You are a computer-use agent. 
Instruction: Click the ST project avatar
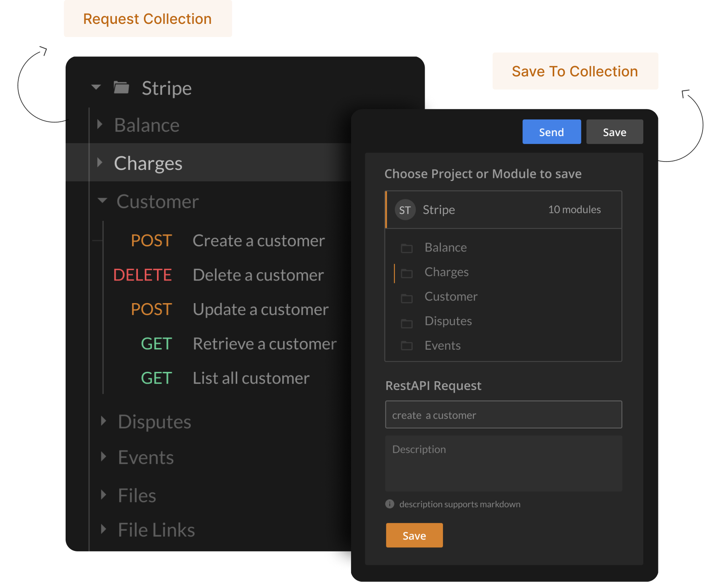(x=405, y=210)
